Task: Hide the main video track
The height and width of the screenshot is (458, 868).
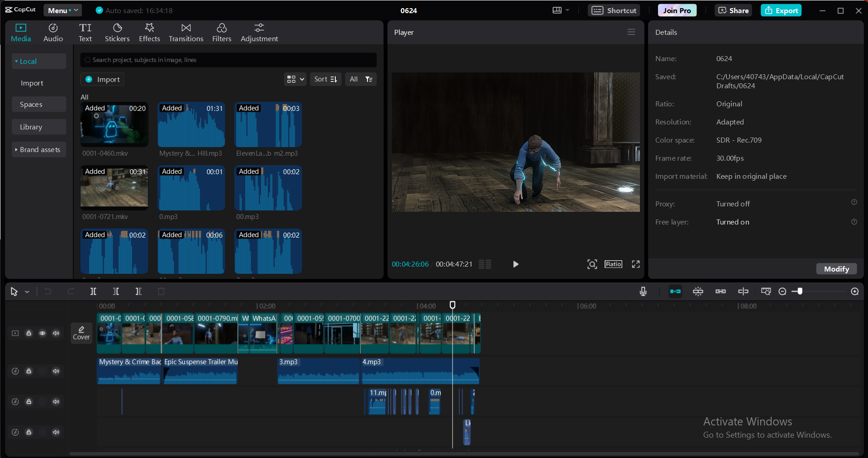Action: tap(43, 334)
